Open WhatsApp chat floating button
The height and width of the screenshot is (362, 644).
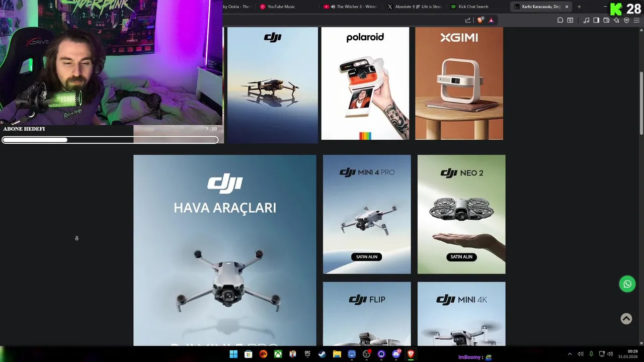(x=627, y=284)
